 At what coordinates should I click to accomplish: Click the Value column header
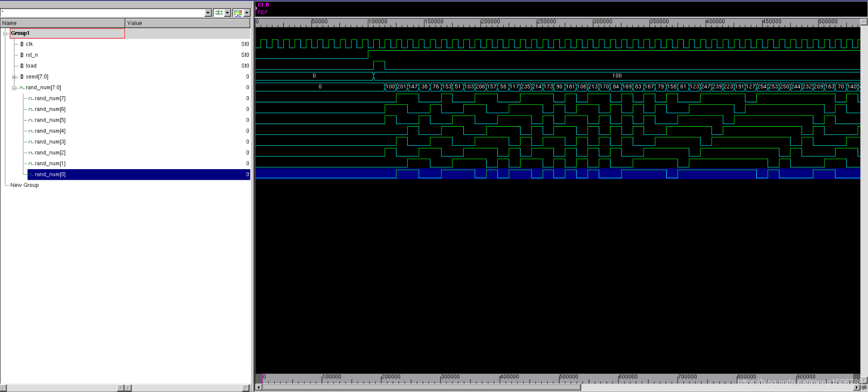click(188, 23)
